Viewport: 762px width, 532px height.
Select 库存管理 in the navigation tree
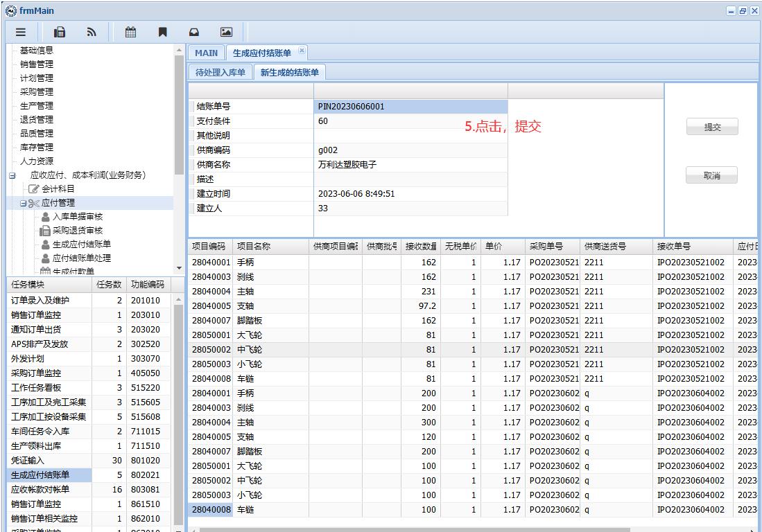pos(37,147)
